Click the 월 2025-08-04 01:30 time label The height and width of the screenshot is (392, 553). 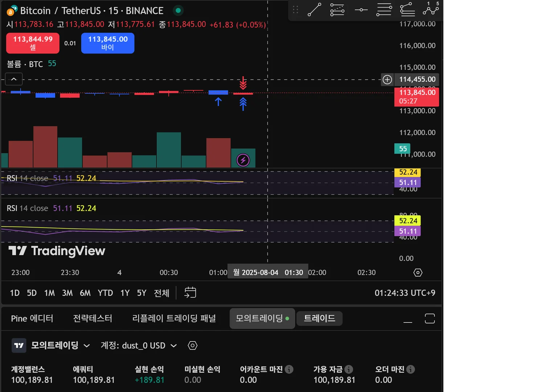[268, 272]
